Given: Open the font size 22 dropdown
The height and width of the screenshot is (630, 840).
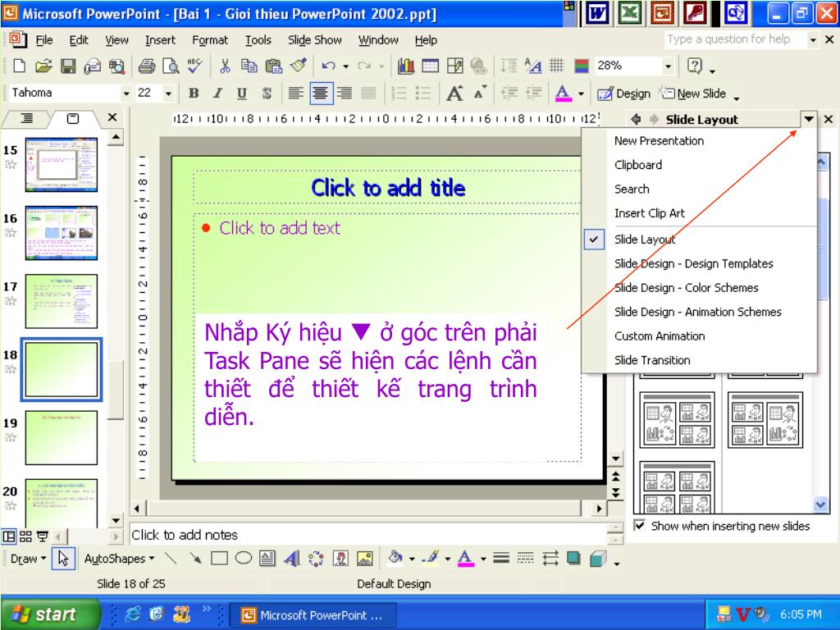Looking at the screenshot, I should tap(168, 94).
